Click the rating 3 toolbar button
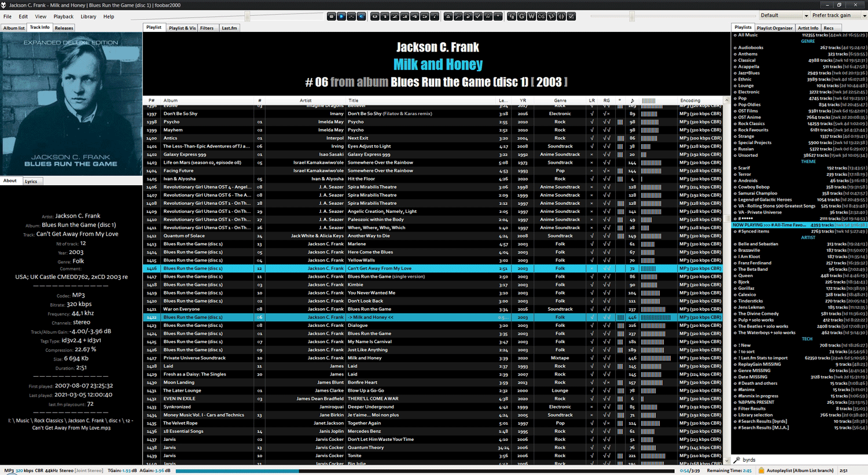The height and width of the screenshot is (475, 868). (x=404, y=16)
